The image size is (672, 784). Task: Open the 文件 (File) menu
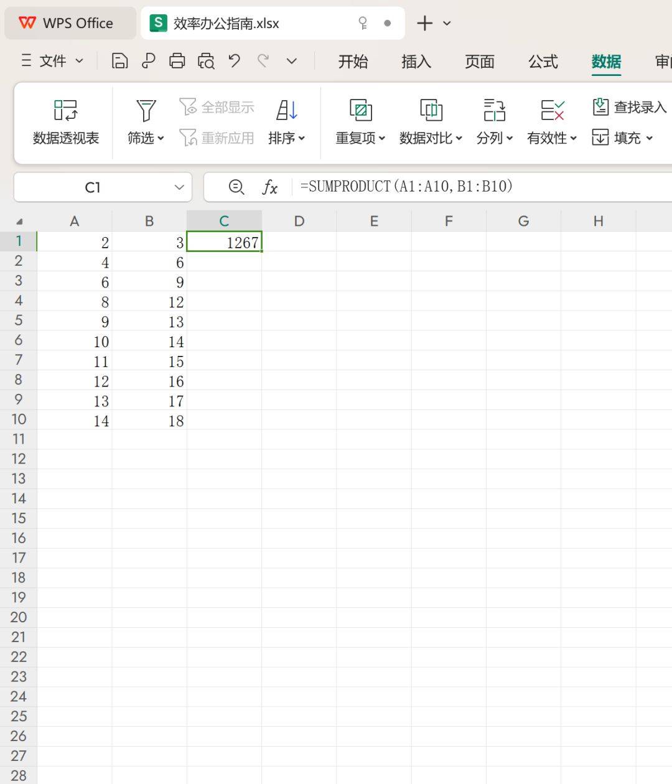53,61
